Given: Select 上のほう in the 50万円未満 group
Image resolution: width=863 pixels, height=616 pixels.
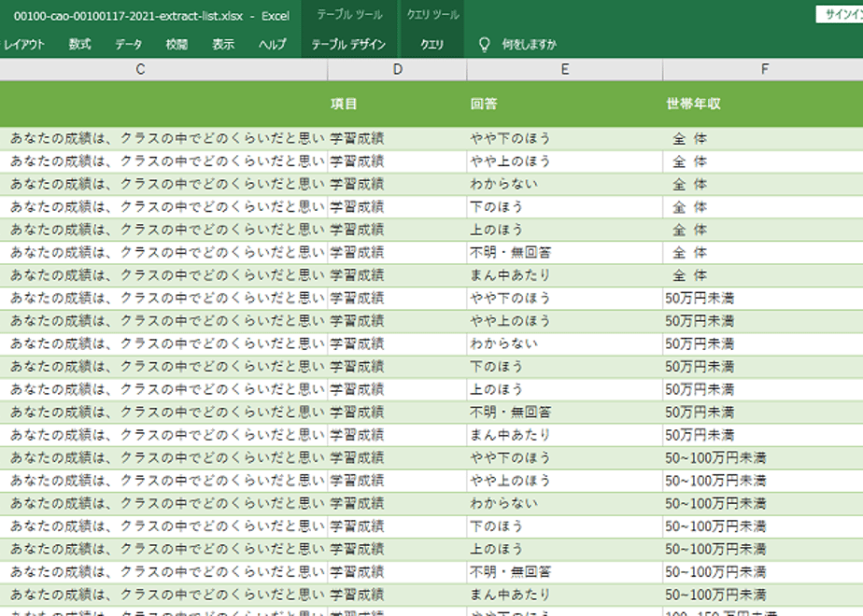Looking at the screenshot, I should 565,389.
